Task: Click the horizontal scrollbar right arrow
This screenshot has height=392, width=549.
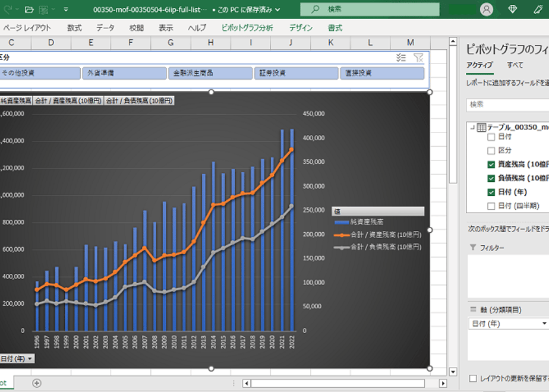Action: point(443,383)
